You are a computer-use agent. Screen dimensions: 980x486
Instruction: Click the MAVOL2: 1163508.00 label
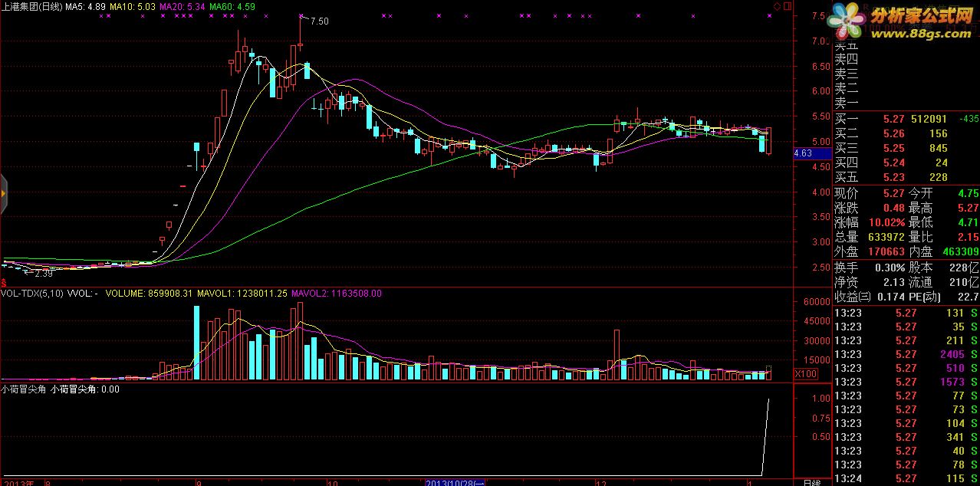point(337,293)
